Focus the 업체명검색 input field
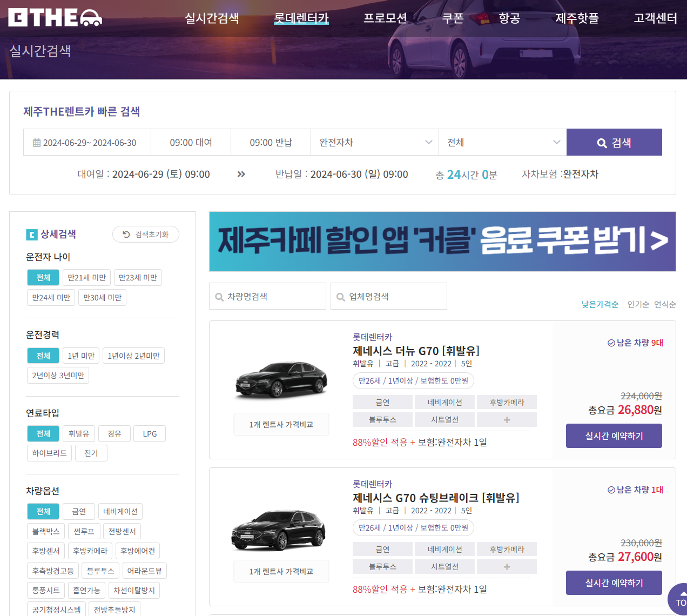Screen dimensions: 687x616 point(389,296)
